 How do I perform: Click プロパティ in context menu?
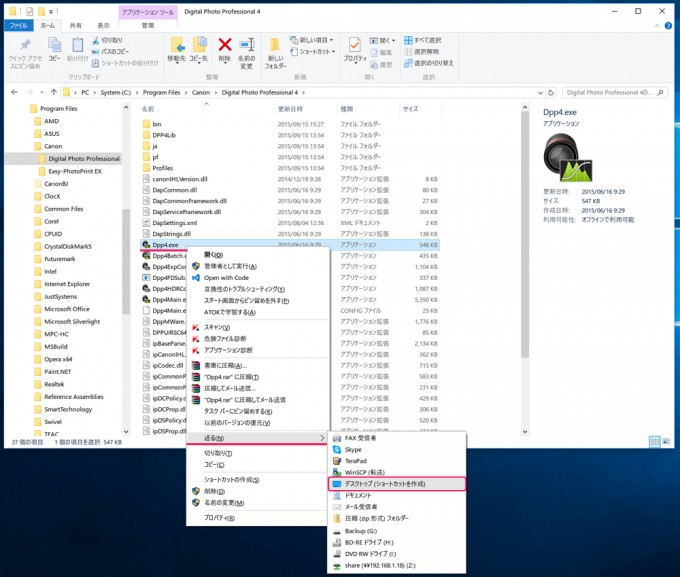(219, 518)
